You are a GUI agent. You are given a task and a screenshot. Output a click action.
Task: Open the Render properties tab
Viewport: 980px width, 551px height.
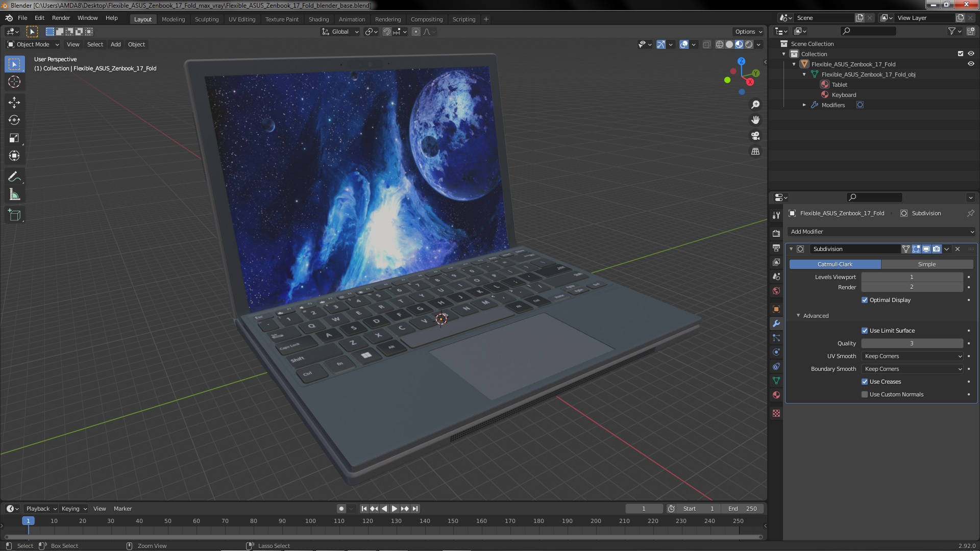click(776, 233)
